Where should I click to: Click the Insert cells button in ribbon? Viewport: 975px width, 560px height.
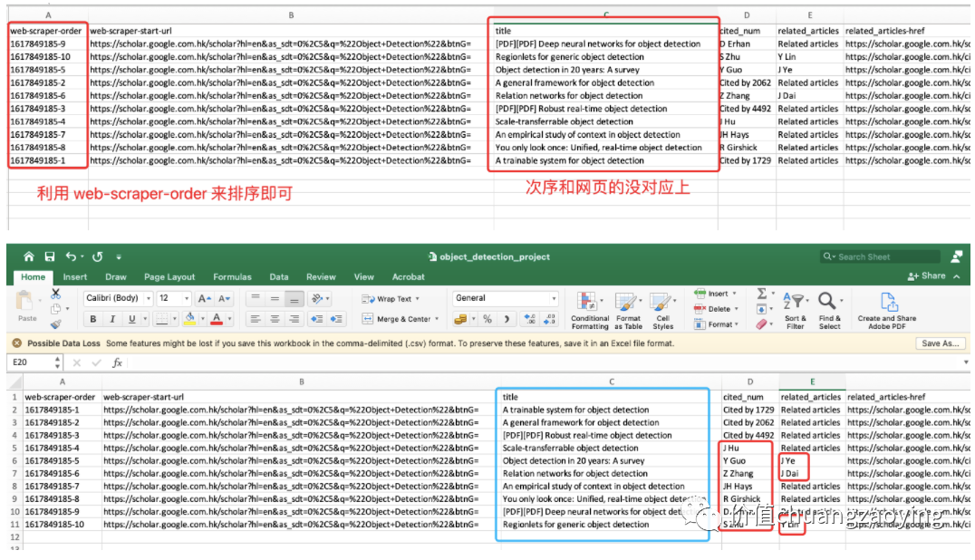click(715, 294)
